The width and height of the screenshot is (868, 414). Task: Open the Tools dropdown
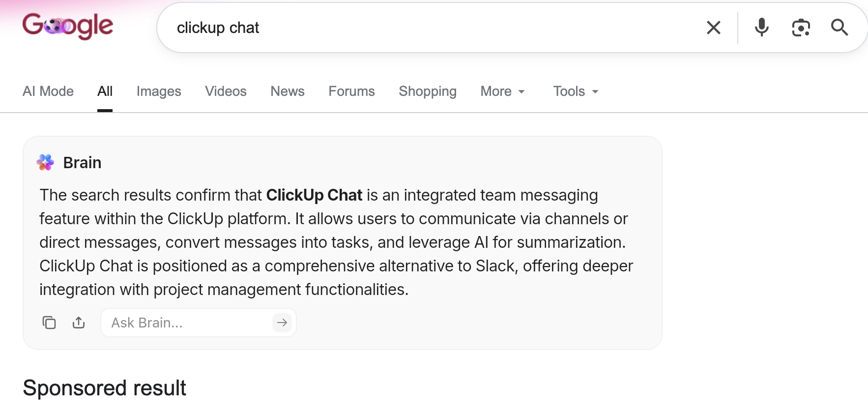point(576,91)
